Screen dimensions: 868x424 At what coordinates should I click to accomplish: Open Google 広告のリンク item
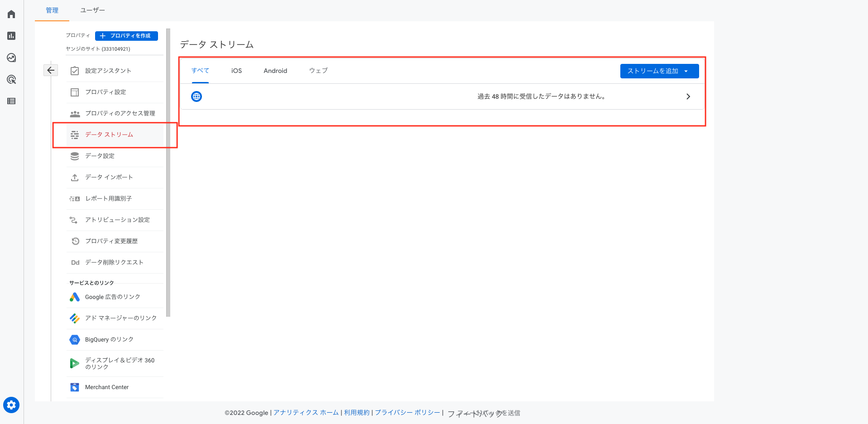point(112,297)
